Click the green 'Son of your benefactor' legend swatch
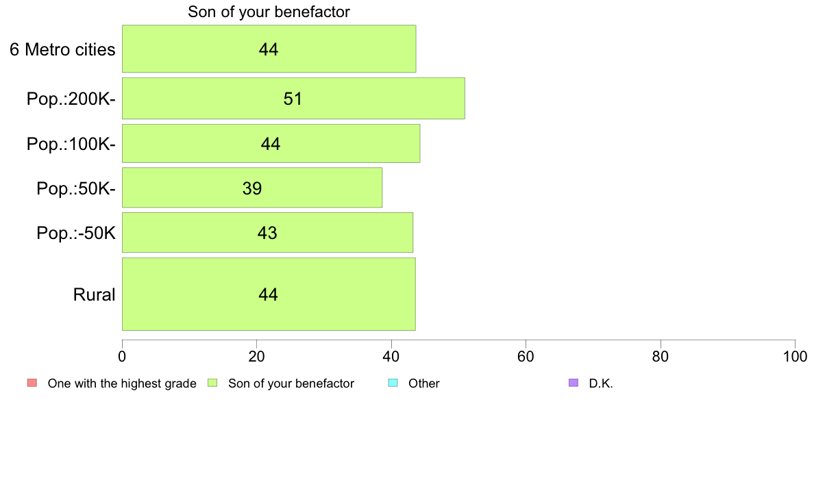The height and width of the screenshot is (504, 814). click(212, 383)
